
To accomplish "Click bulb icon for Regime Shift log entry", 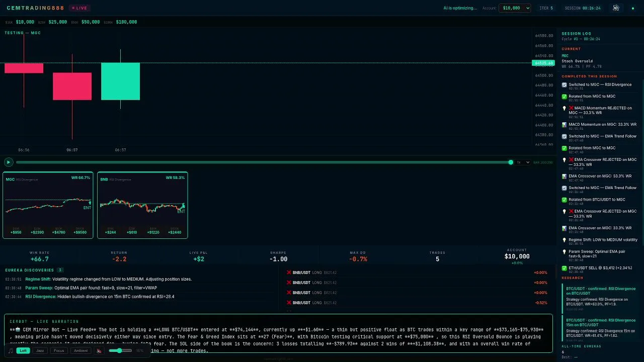I will 564,240.
